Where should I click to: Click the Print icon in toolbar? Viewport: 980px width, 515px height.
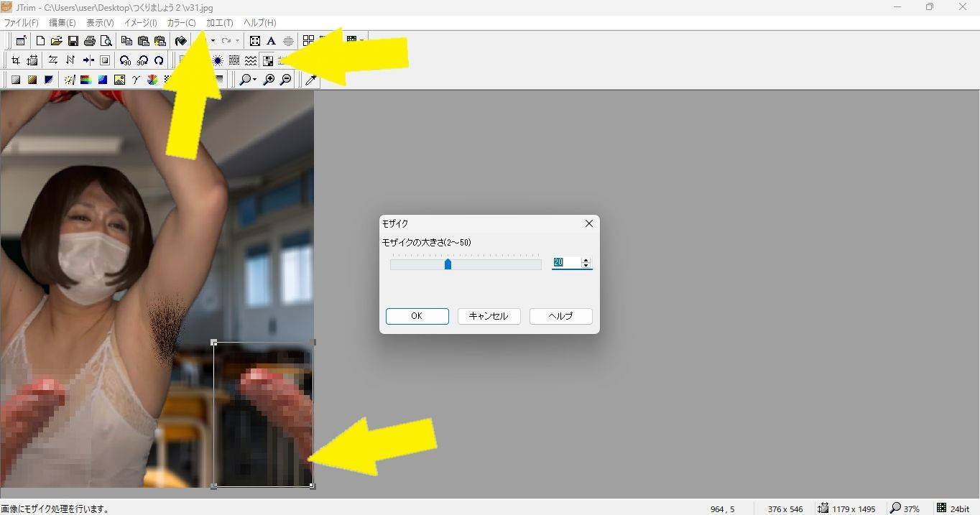coord(90,41)
